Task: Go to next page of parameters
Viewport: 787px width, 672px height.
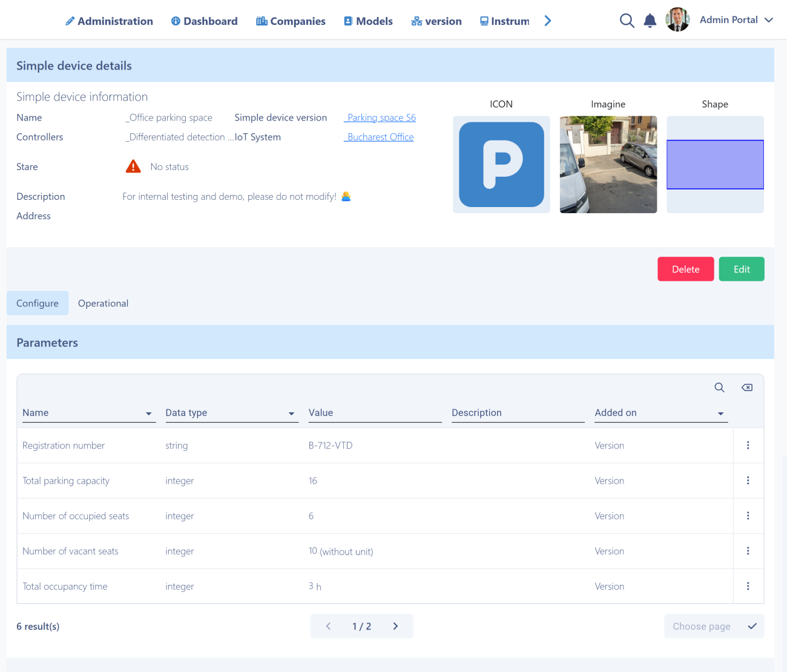Action: point(395,626)
